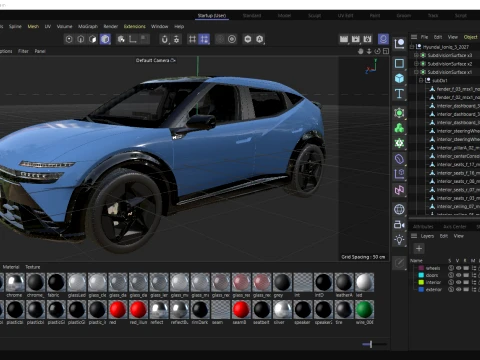The image size is (480, 360).
Task: Select Points mode icon in toolbar
Action: (69, 39)
